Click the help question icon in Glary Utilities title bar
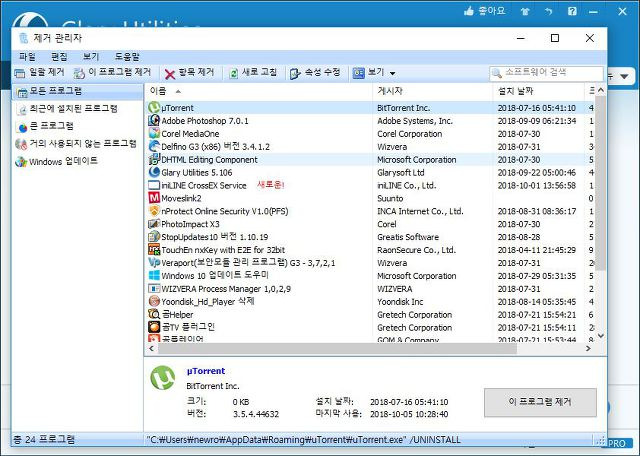This screenshot has height=456, width=640. point(572,11)
